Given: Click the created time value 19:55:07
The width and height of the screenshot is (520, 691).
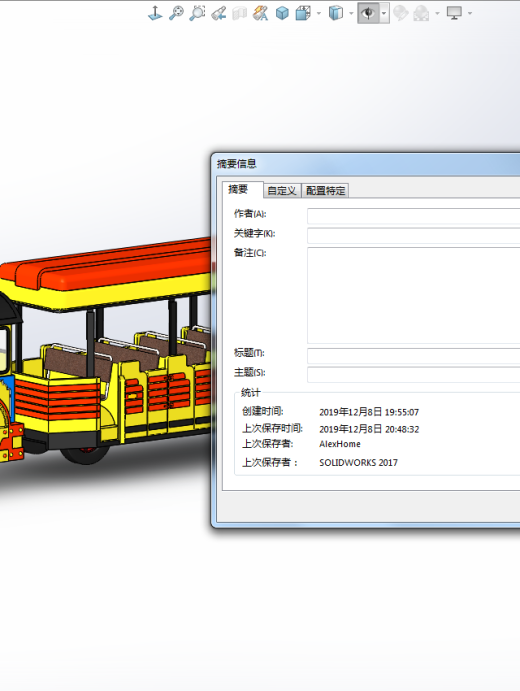Looking at the screenshot, I should pyautogui.click(x=401, y=412).
